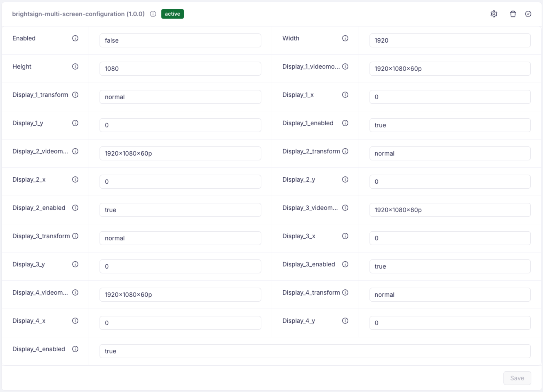Show info for Display_3_x

coord(345,236)
